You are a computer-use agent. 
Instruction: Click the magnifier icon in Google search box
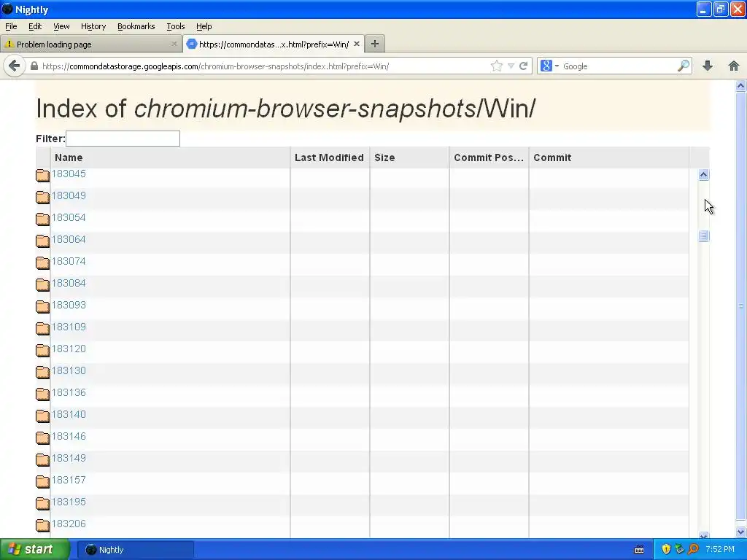(x=683, y=66)
